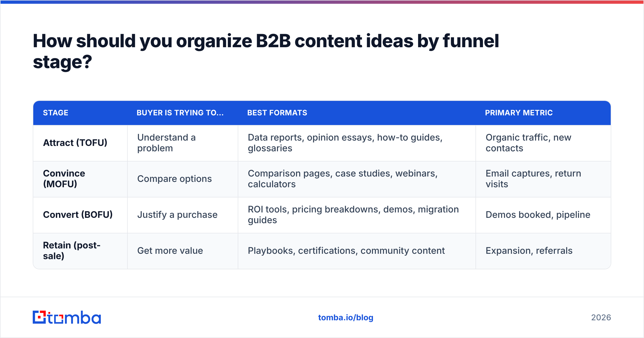Click the 'Playbooks, certifications, community content' cell

coord(357,251)
